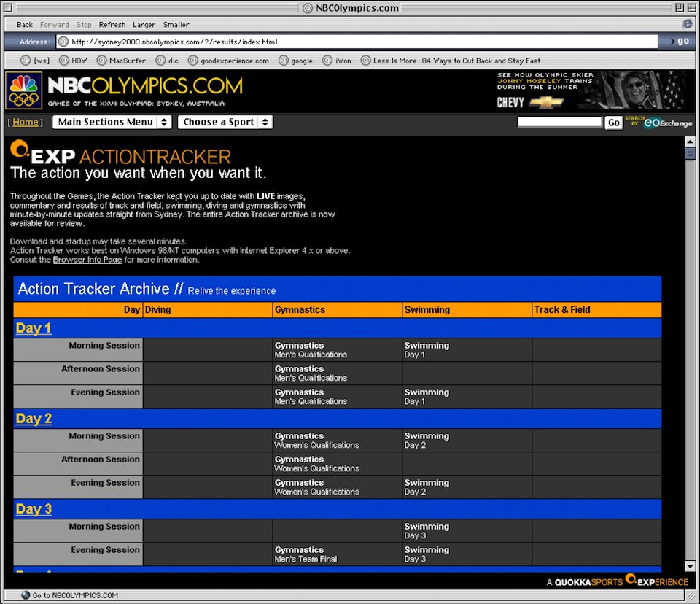This screenshot has height=604, width=700.
Task: Open the Less Is More bookmark
Action: [x=451, y=61]
